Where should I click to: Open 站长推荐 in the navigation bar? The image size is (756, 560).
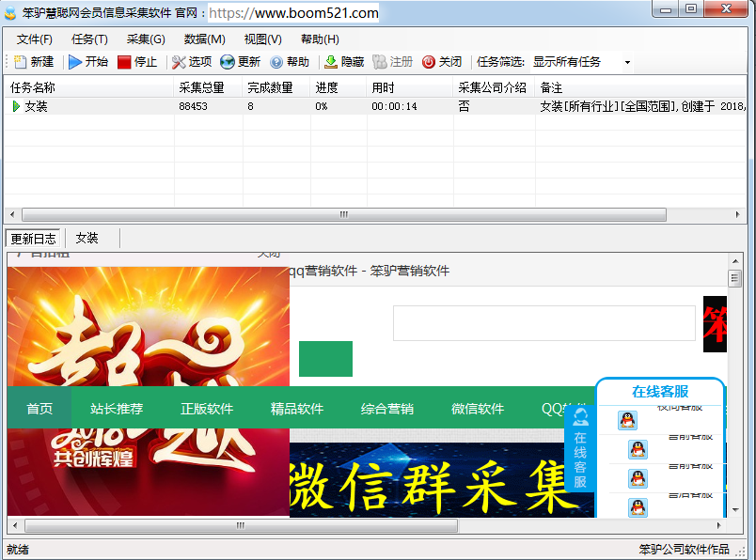(117, 409)
